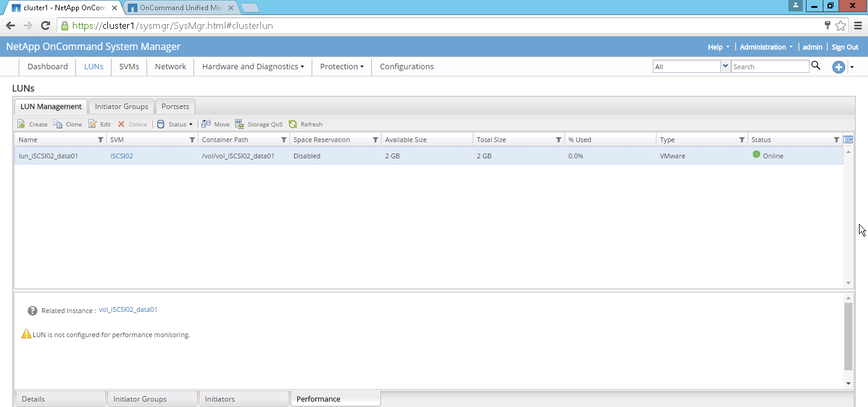Open the Portsets tab
Screen dimensions: 868x407
(175, 107)
